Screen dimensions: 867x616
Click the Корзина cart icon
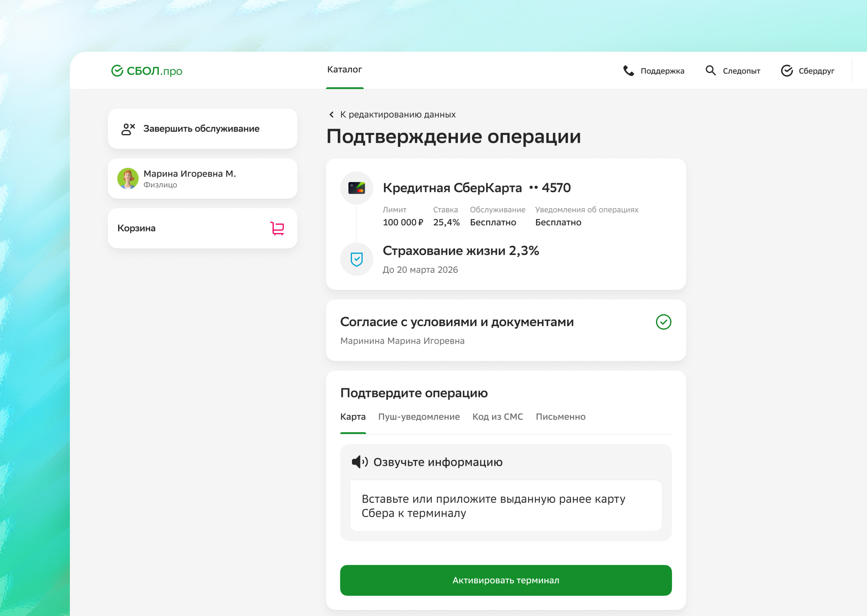point(277,228)
